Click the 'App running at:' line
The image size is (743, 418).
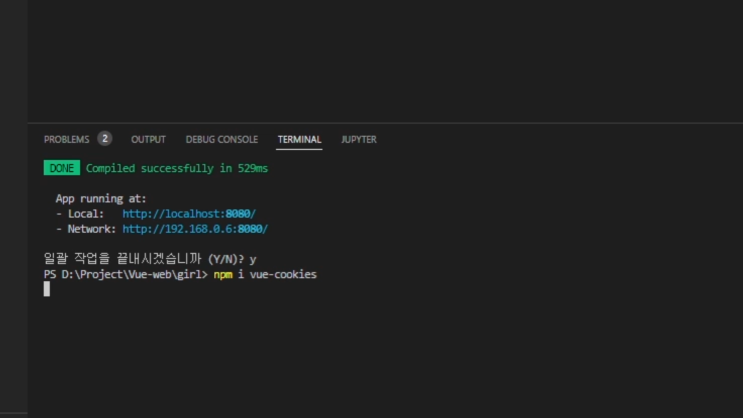pos(101,199)
